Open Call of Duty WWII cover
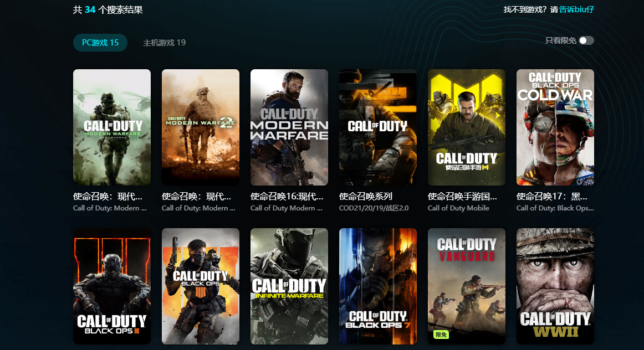The width and height of the screenshot is (644, 350). pos(555,286)
